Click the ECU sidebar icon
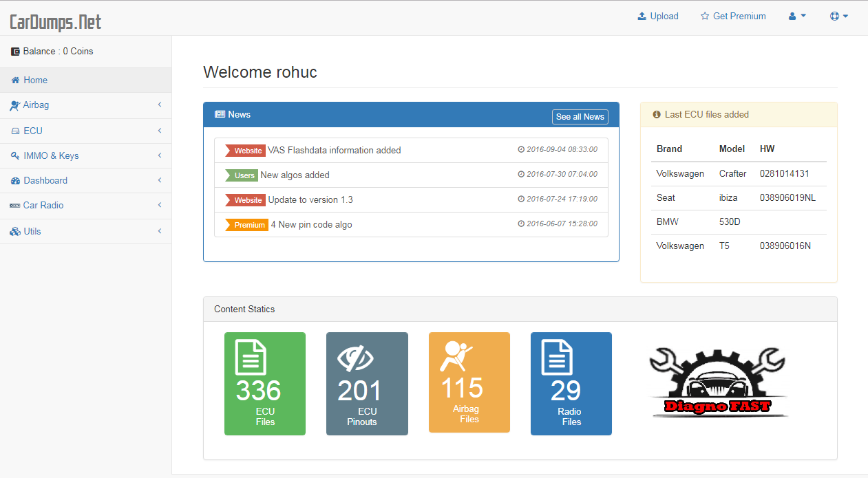Image resolution: width=868 pixels, height=478 pixels. [15, 131]
